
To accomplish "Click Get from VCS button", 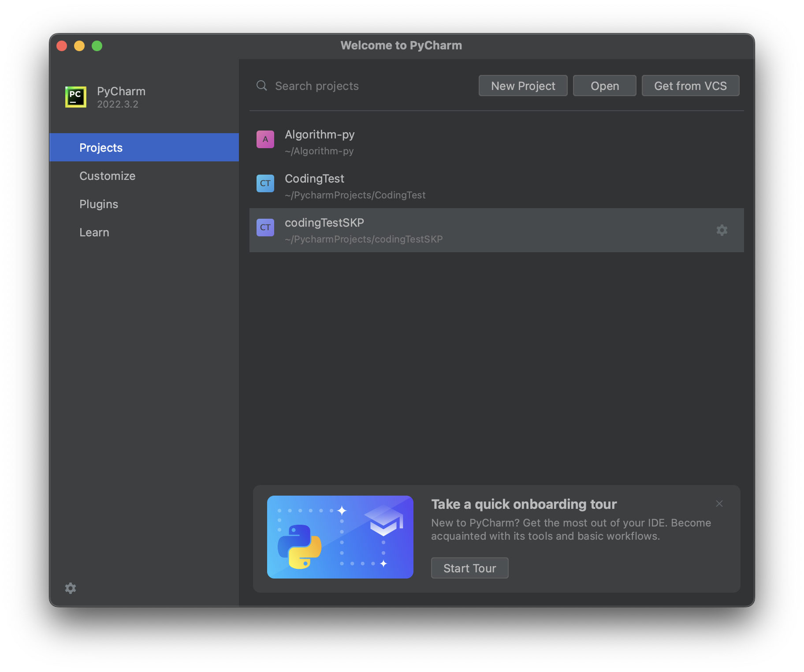I will [x=691, y=86].
